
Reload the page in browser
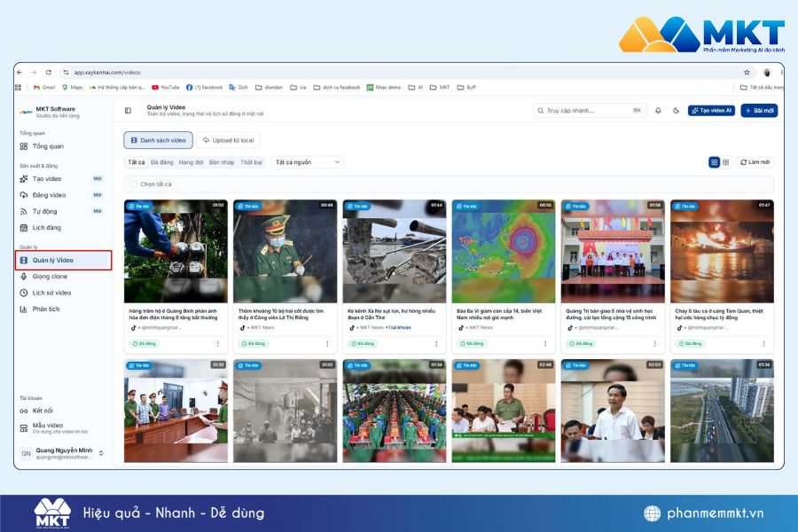(x=49, y=73)
